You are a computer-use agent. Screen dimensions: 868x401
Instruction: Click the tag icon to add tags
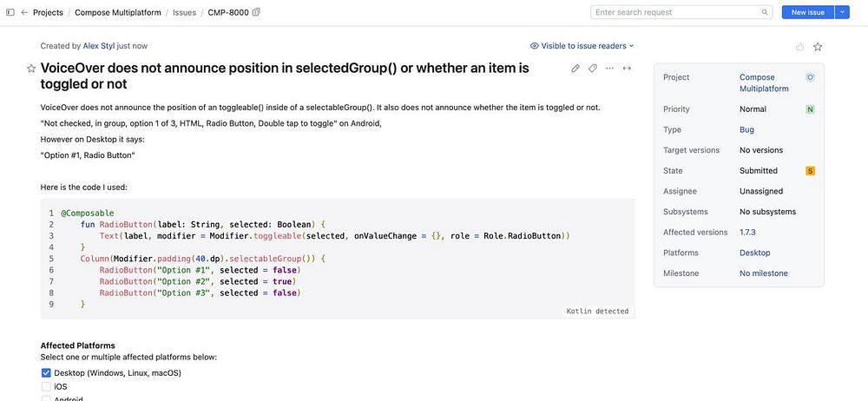[593, 69]
